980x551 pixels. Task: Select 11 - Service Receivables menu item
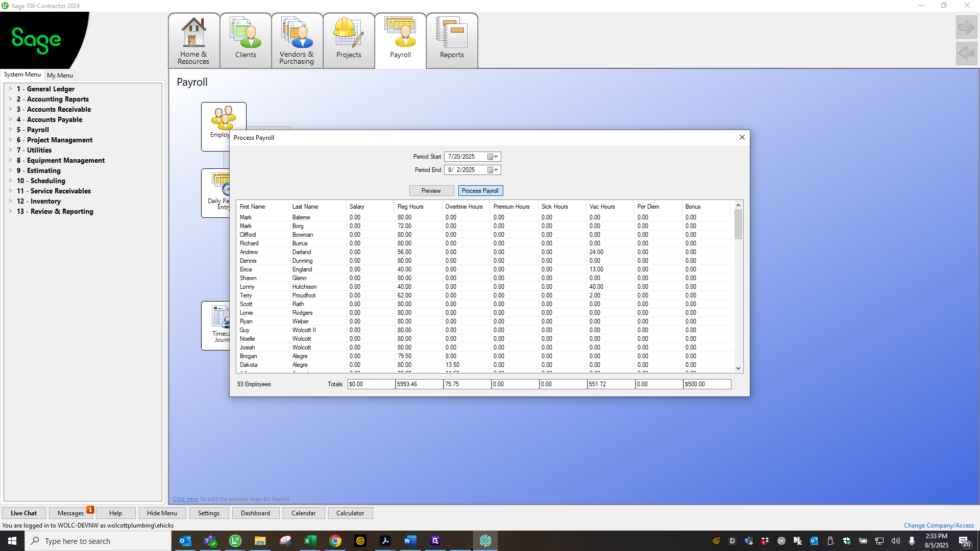pyautogui.click(x=54, y=191)
